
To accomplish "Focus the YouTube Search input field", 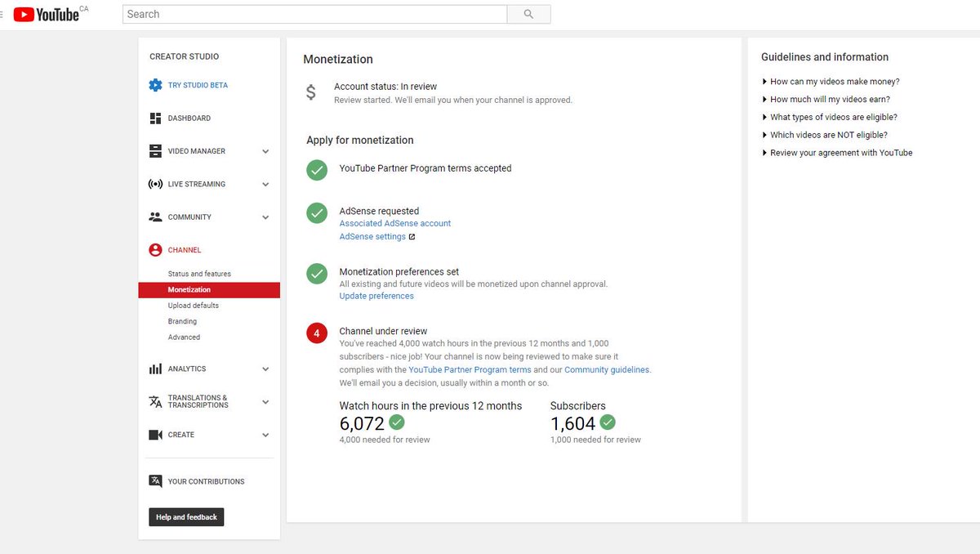I will click(314, 14).
